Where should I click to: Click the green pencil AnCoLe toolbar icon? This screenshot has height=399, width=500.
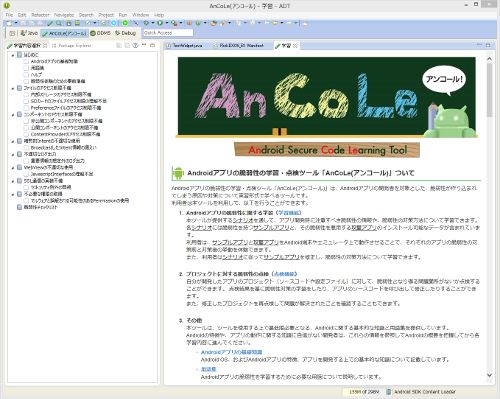(x=50, y=23)
